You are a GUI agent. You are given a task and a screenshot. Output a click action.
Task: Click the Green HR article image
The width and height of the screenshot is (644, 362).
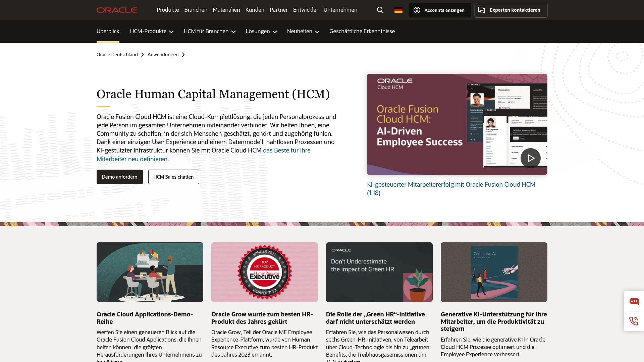pyautogui.click(x=379, y=272)
